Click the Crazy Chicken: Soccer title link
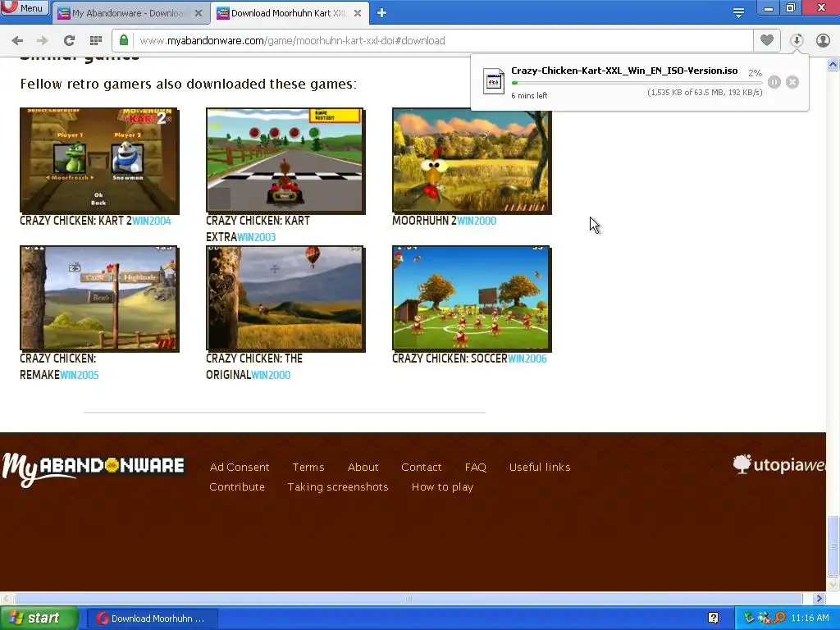 450,358
